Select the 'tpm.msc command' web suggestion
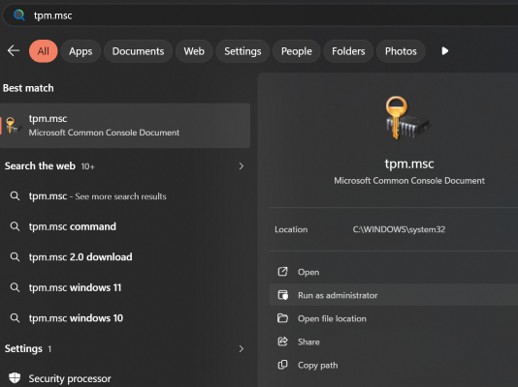 pos(125,227)
